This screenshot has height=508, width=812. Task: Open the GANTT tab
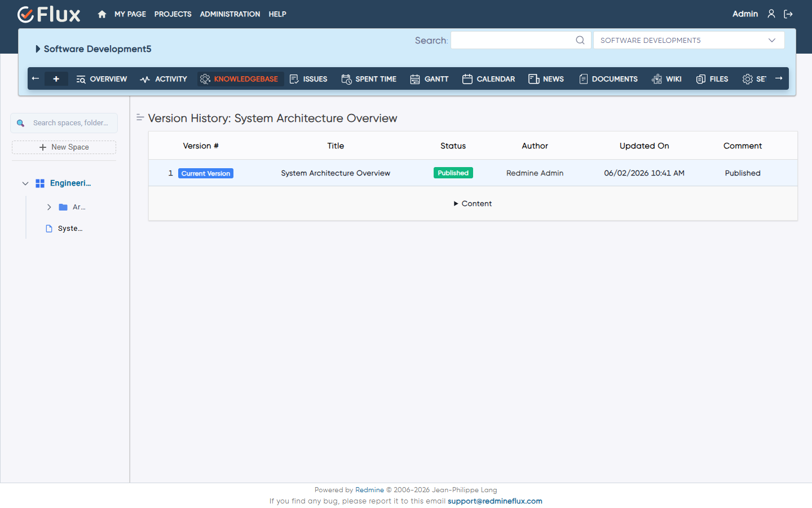[x=429, y=79]
